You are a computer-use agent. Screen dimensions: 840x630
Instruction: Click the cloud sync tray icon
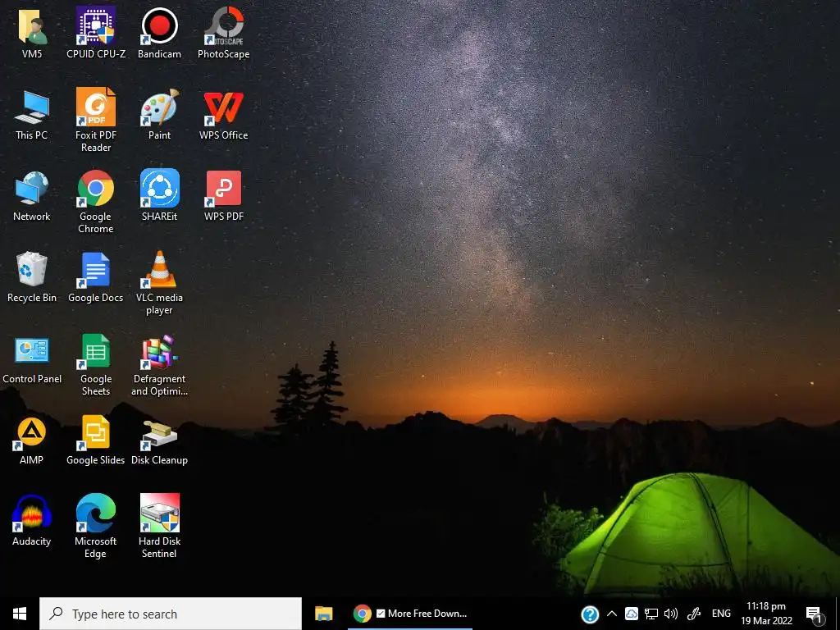pos(632,614)
